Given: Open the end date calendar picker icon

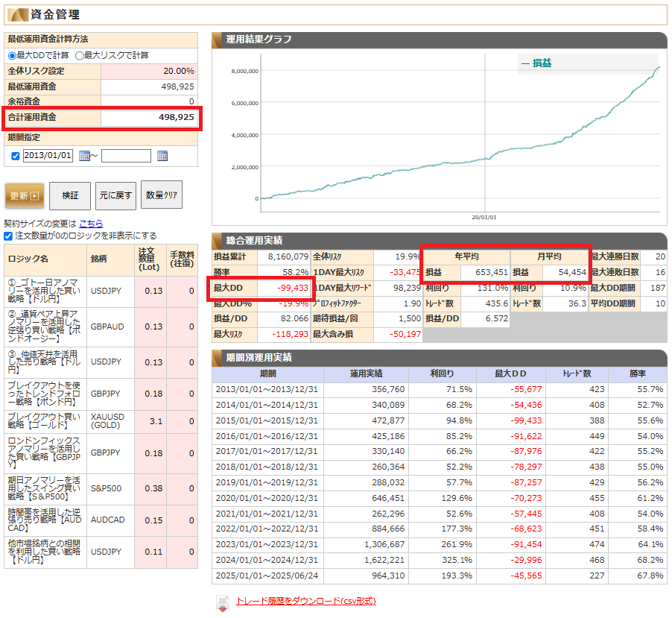Looking at the screenshot, I should click(x=162, y=156).
